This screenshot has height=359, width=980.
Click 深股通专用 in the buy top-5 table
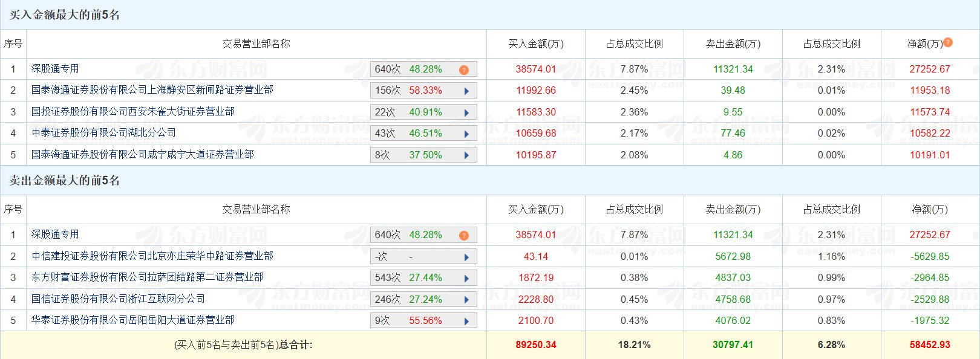55,68
